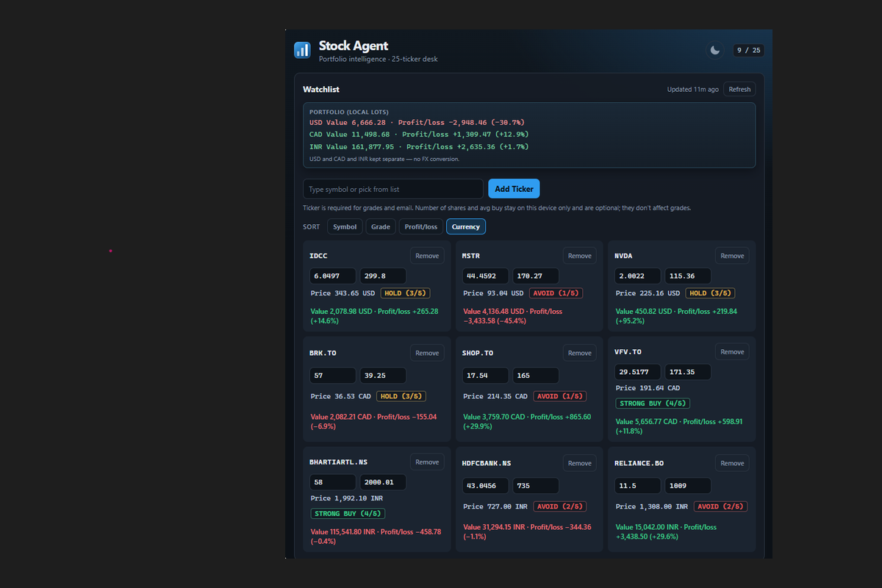Image resolution: width=882 pixels, height=588 pixels.
Task: Click the 9 / 25 ticker counter
Action: (x=748, y=50)
